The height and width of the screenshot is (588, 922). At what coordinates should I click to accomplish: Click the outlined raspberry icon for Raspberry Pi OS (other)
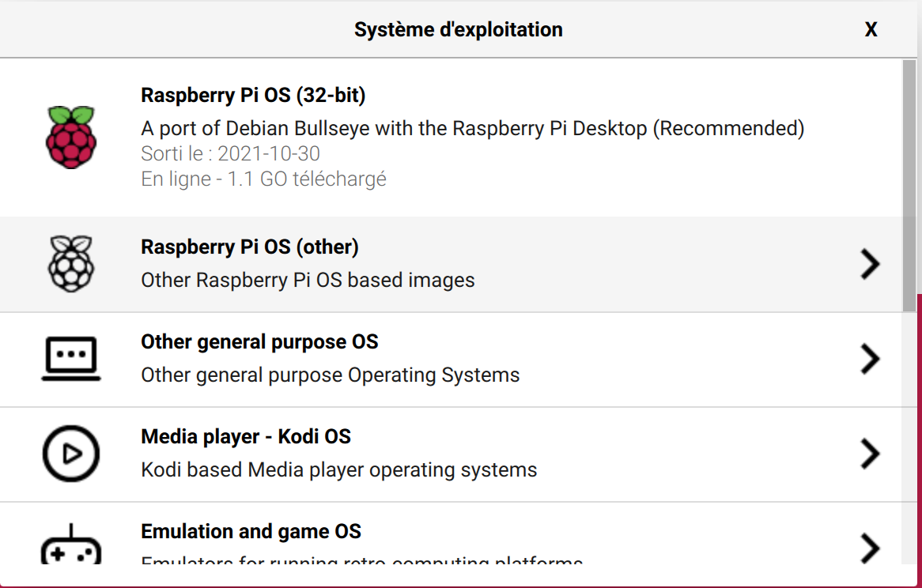click(x=71, y=264)
